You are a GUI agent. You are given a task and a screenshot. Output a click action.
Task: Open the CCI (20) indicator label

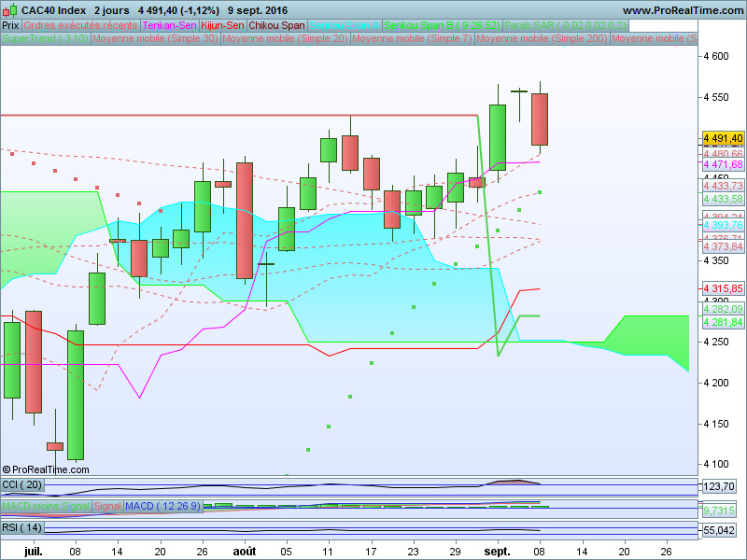[21, 484]
